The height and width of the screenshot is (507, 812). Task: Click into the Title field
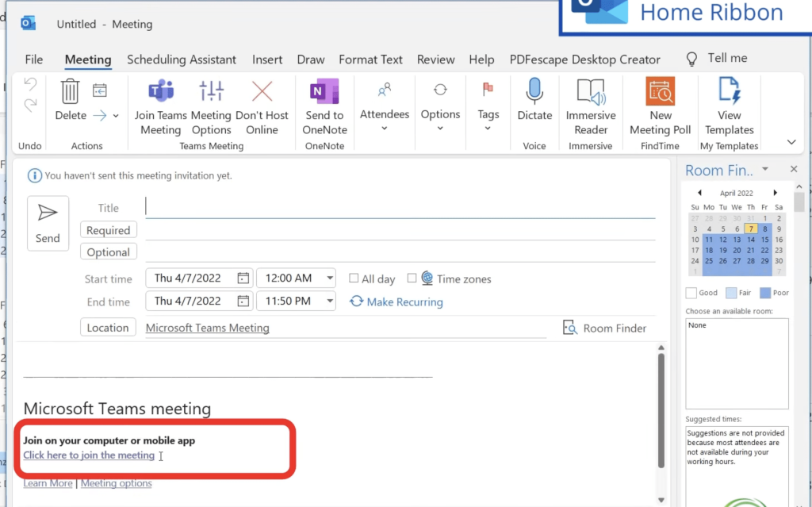coord(400,207)
